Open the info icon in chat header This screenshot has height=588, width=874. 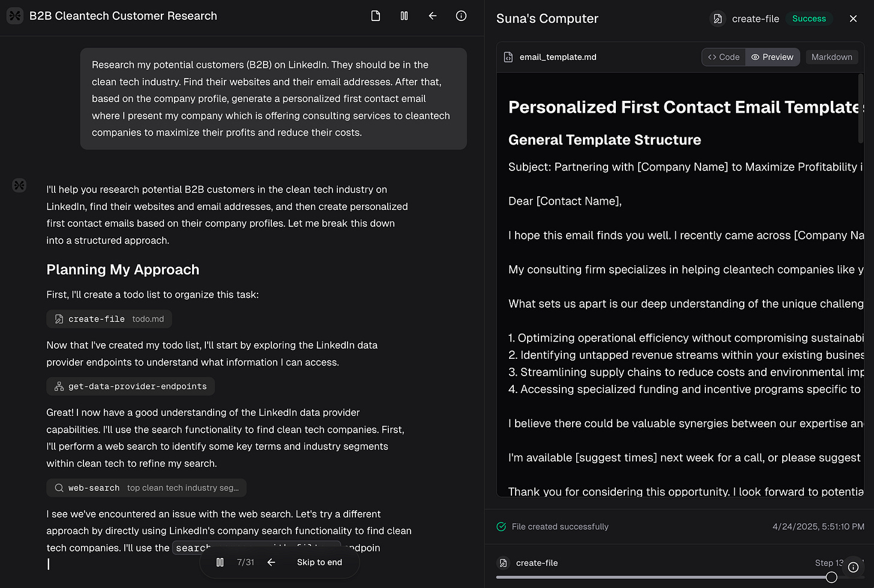(461, 16)
